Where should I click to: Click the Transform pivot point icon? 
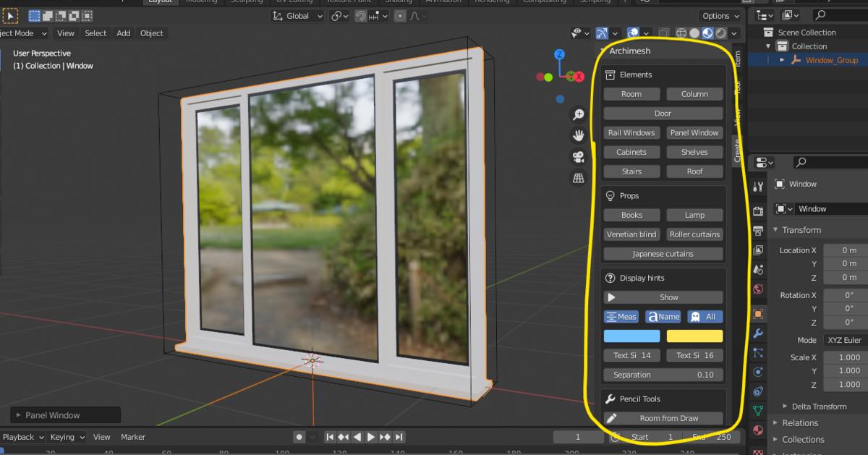point(341,16)
